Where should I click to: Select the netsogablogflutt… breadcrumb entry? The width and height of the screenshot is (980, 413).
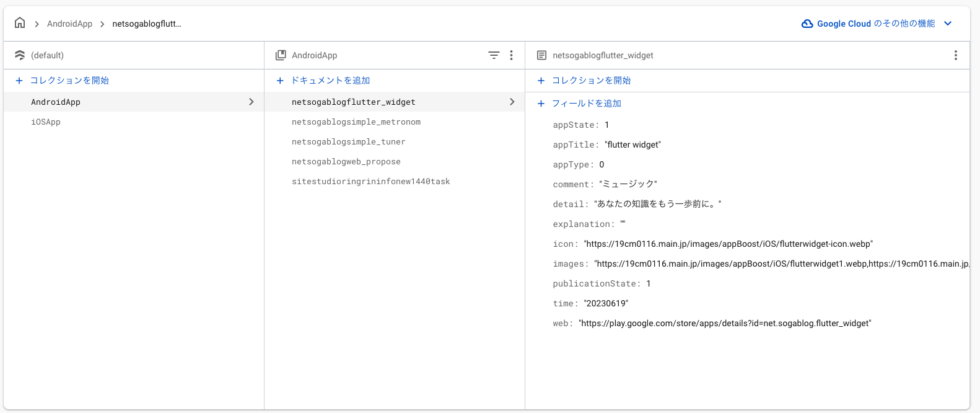147,24
